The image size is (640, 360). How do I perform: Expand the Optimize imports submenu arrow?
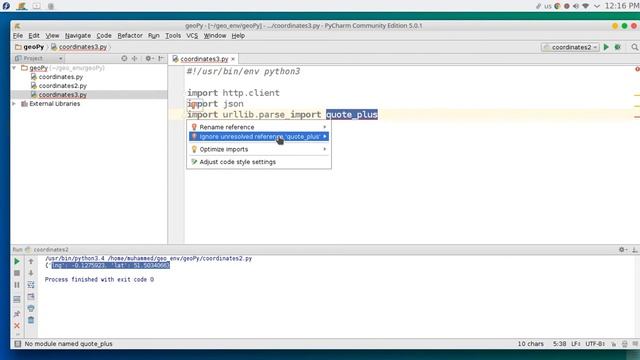(x=324, y=149)
